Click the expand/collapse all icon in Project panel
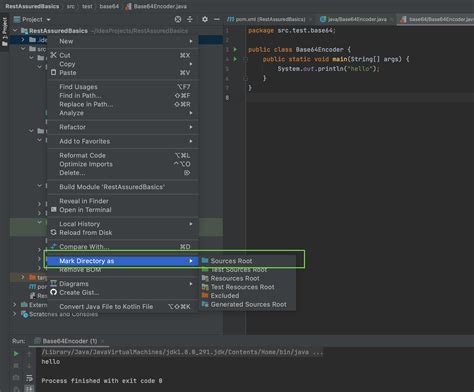474x392 pixels. (190, 19)
